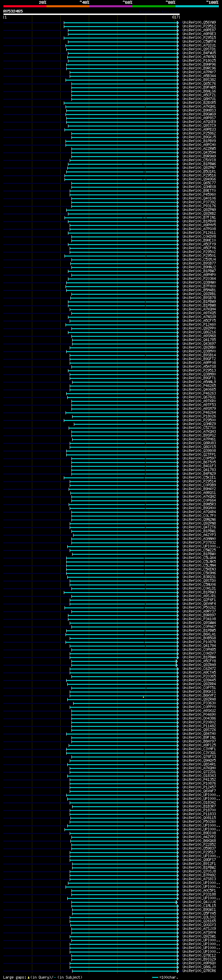Click the UniRef100_Q65C76 entry
Image resolution: width=222 pixels, height=980 pixels.
click(x=199, y=84)
